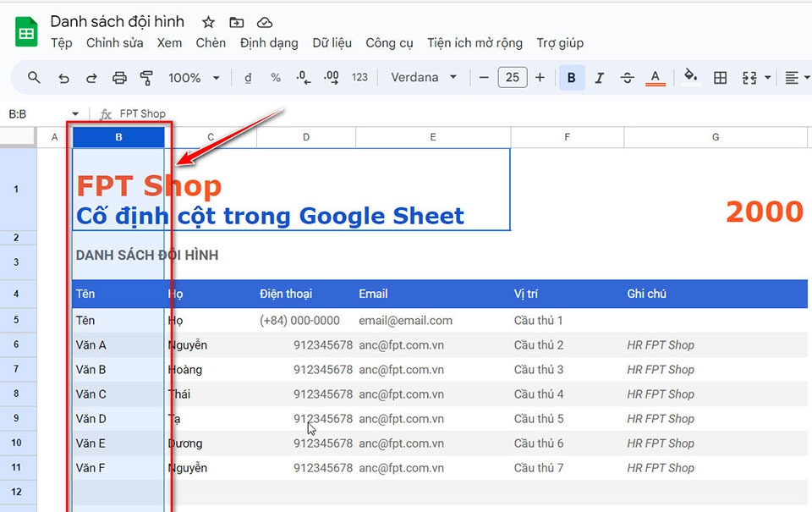Increase decimal places icon
The image size is (812, 512).
point(332,78)
